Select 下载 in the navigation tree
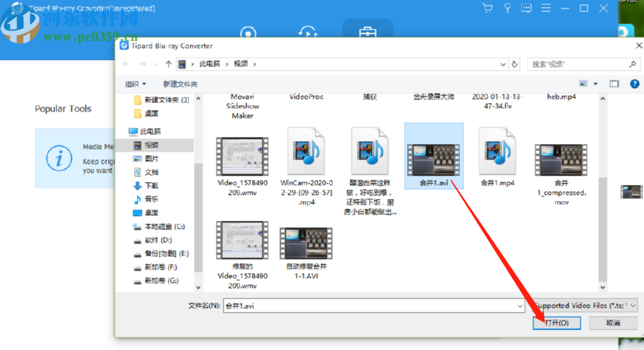The width and height of the screenshot is (644, 350). 146,186
